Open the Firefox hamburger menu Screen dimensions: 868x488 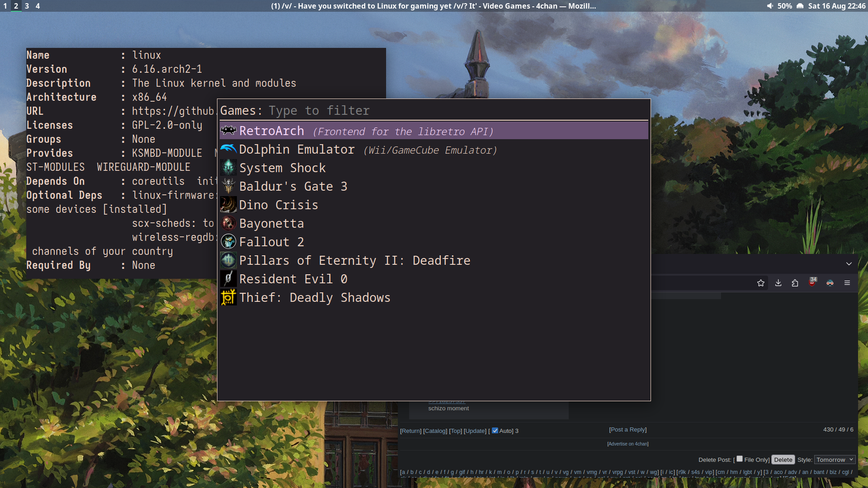(x=847, y=283)
